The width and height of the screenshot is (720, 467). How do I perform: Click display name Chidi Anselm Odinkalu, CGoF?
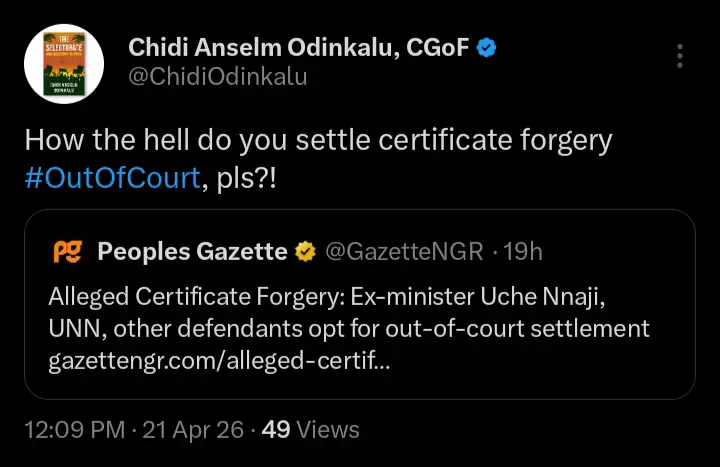point(297,47)
